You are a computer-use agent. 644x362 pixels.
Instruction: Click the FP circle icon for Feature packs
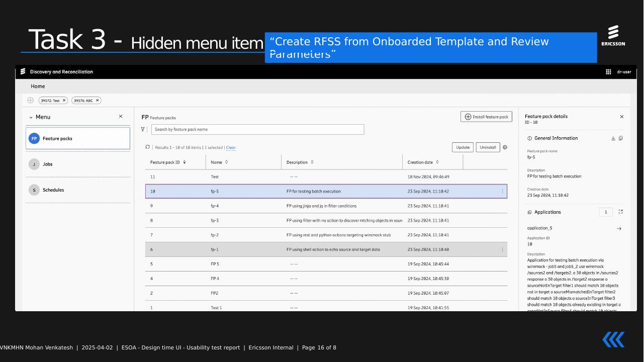point(34,138)
